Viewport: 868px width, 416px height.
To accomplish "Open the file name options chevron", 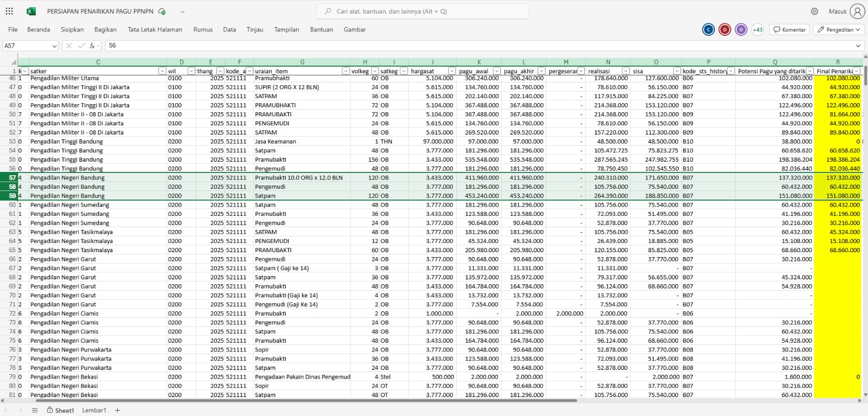I will click(x=182, y=11).
